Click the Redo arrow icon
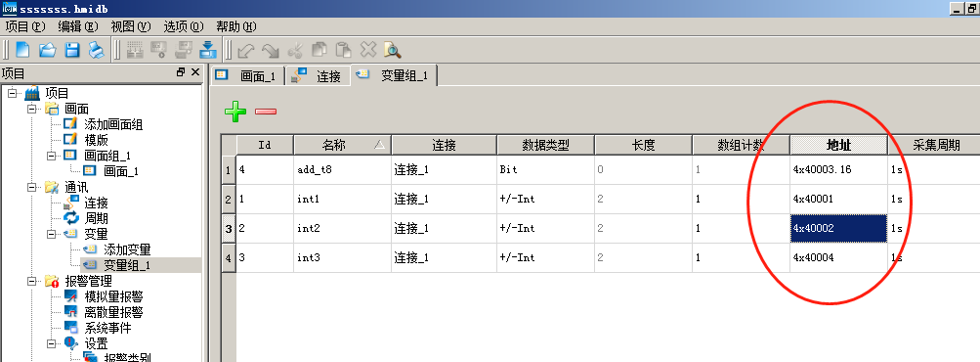This screenshot has height=362, width=980. point(270,50)
